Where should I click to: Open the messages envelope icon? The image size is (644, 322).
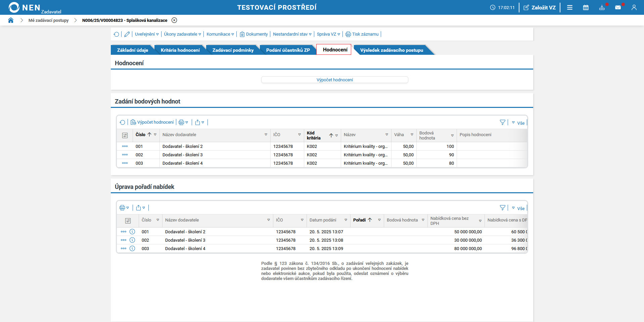pyautogui.click(x=618, y=7)
